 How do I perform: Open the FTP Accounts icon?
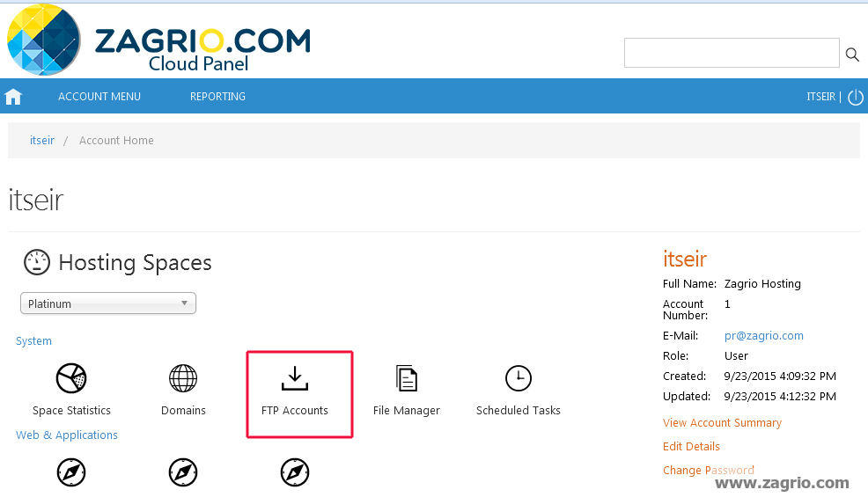pyautogui.click(x=295, y=378)
